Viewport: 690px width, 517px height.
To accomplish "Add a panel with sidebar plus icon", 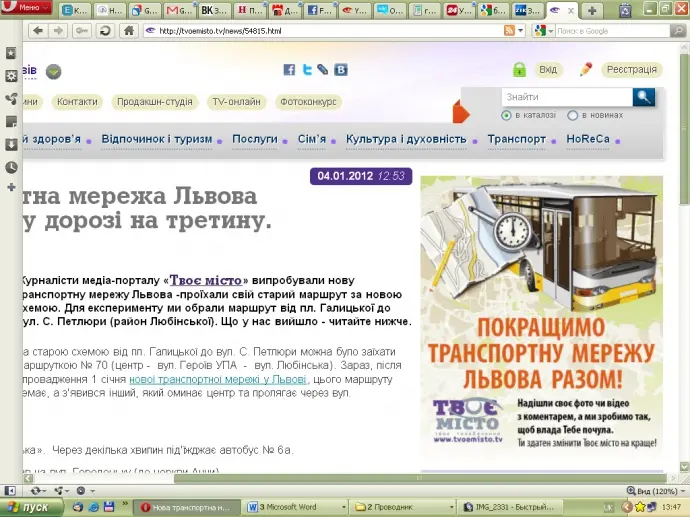I will [11, 187].
